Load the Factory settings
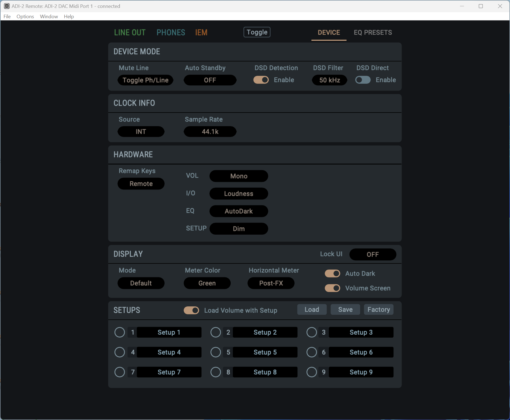The image size is (510, 420). tap(379, 309)
